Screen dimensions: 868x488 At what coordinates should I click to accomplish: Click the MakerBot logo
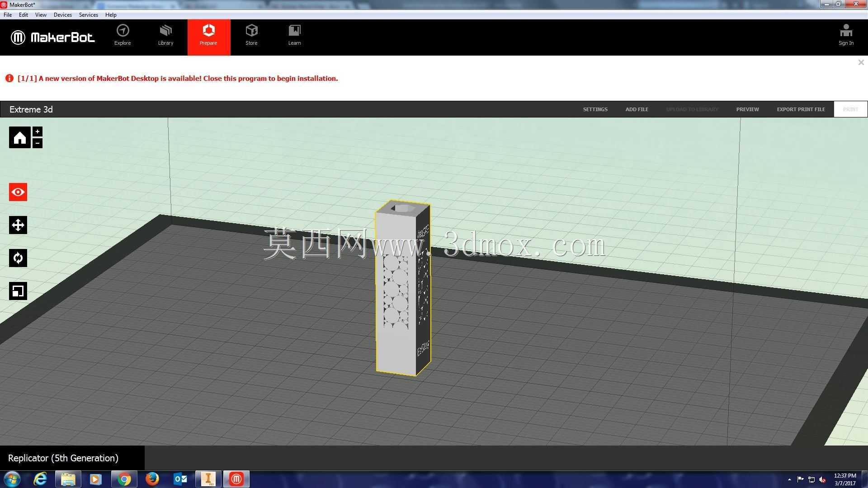point(53,38)
